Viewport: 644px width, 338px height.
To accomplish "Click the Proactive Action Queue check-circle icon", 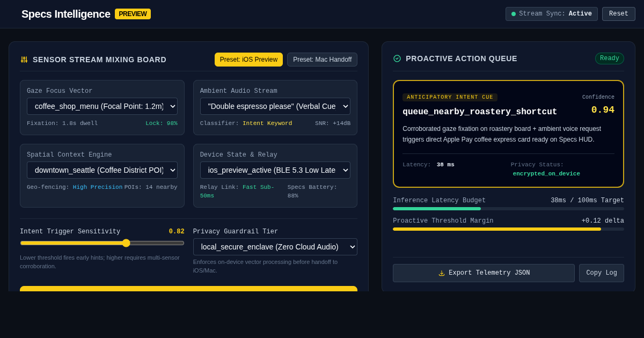I will coord(397,58).
